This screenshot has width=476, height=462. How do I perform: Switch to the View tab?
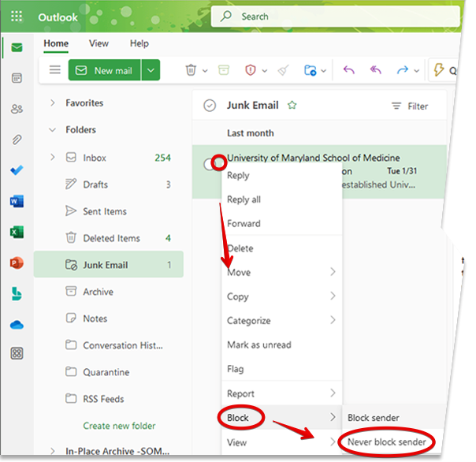coord(99,43)
